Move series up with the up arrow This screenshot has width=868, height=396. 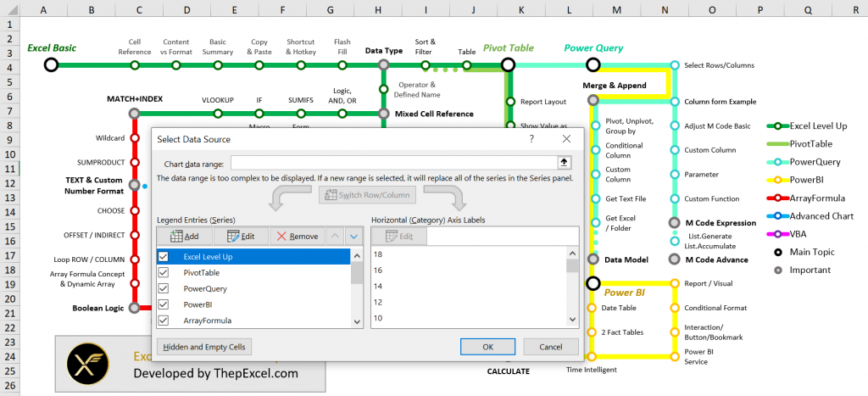point(335,237)
